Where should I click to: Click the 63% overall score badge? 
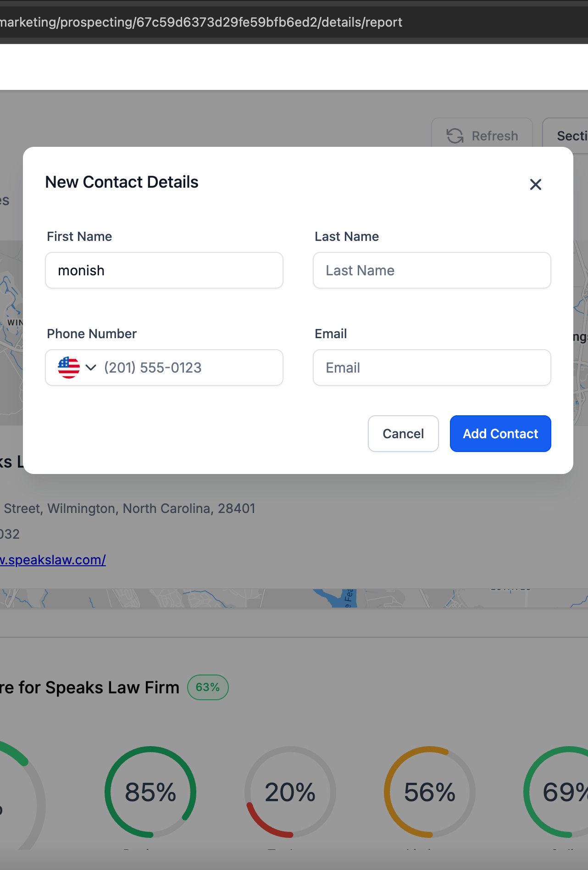click(x=208, y=687)
